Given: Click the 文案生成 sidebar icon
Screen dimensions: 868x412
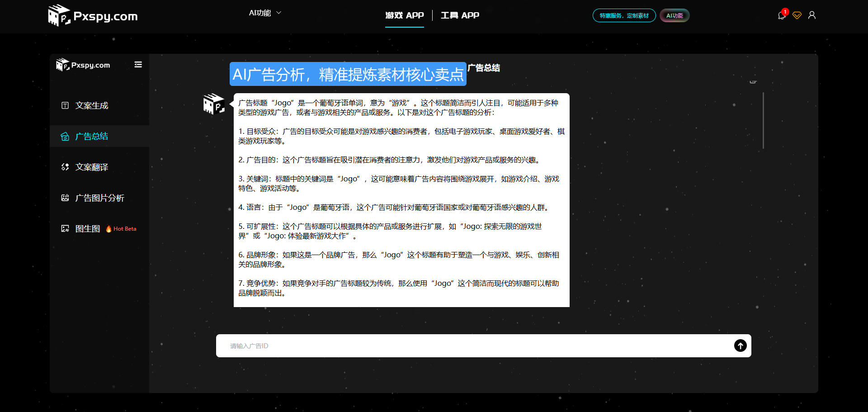Looking at the screenshot, I should click(x=65, y=105).
